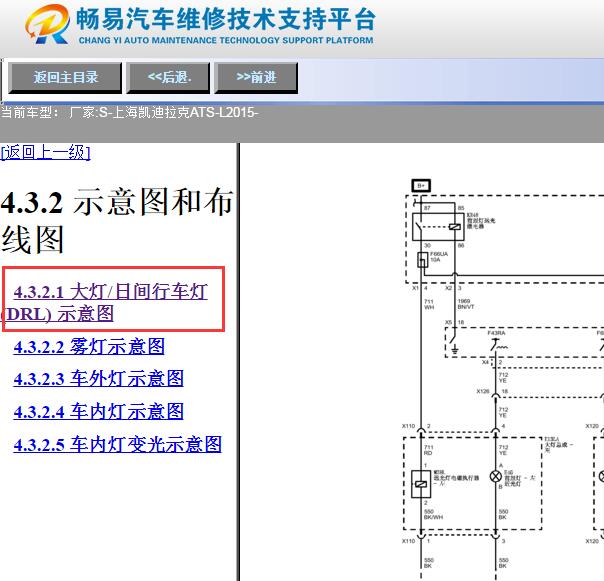The height and width of the screenshot is (581, 604).
Task: Click the 返回主目录 button
Action: (65, 78)
